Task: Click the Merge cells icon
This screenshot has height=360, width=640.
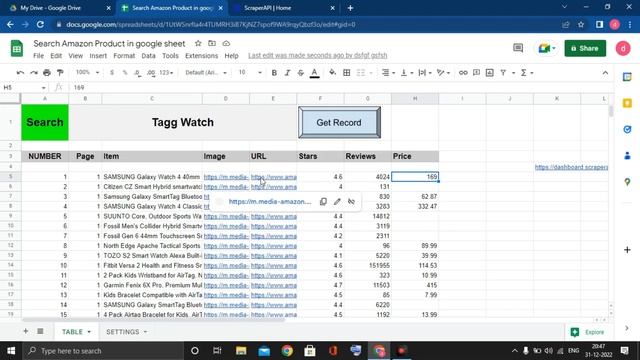Action: click(x=361, y=73)
